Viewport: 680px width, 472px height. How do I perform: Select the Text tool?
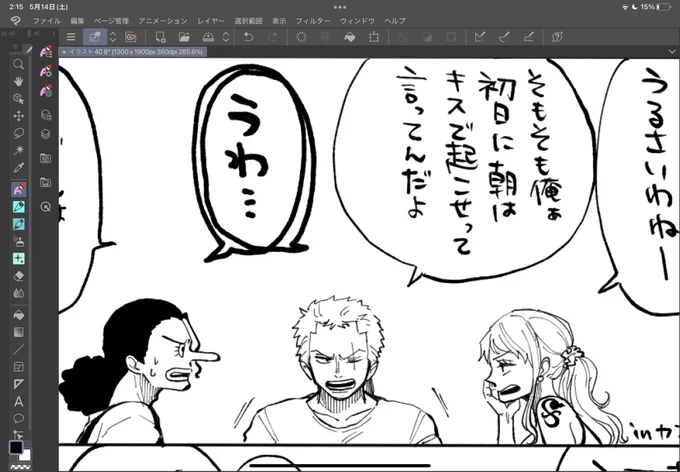[x=19, y=401]
